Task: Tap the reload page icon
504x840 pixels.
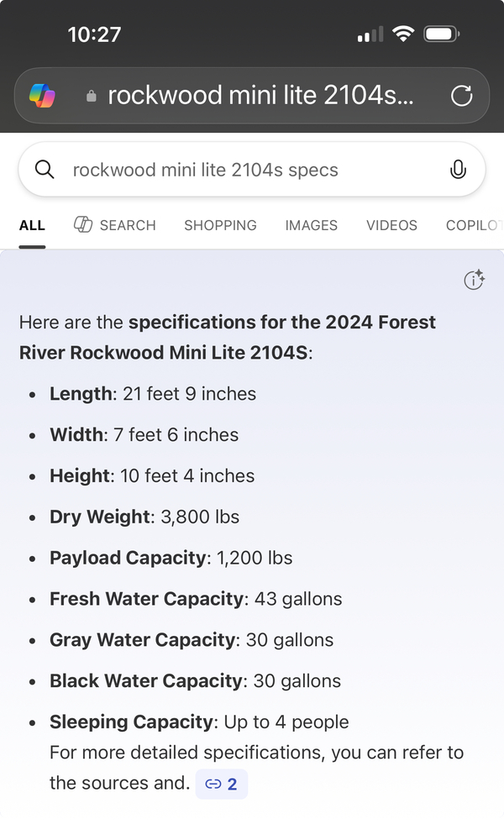Action: (461, 96)
